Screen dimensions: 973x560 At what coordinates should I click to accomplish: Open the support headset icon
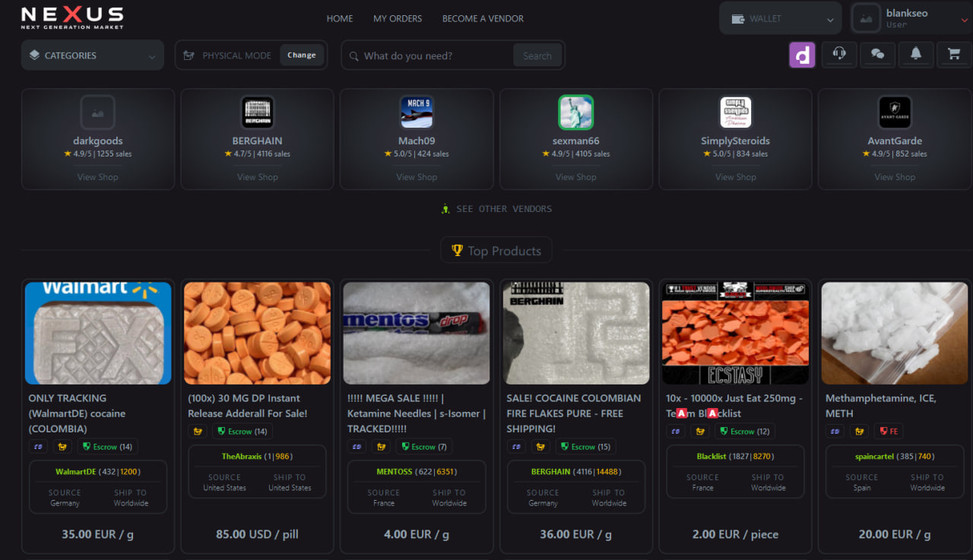point(839,54)
